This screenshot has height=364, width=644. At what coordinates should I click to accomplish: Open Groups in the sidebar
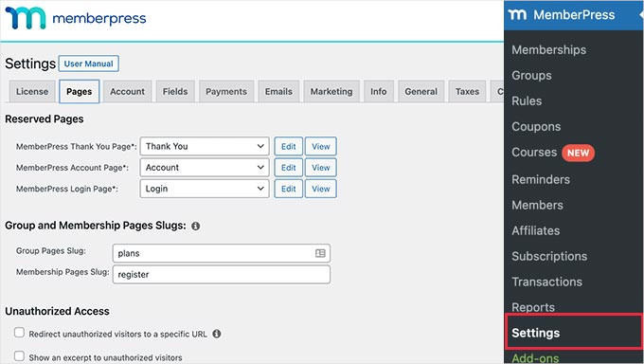click(531, 75)
